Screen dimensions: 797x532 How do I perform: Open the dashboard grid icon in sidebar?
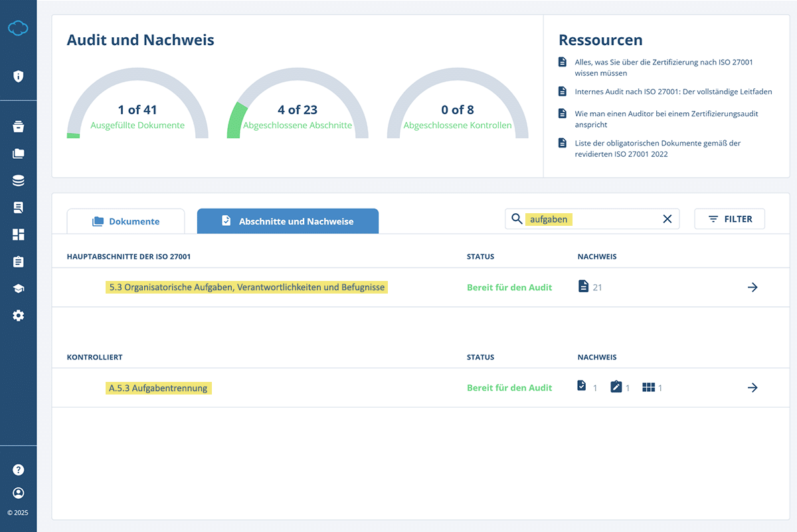coord(18,234)
